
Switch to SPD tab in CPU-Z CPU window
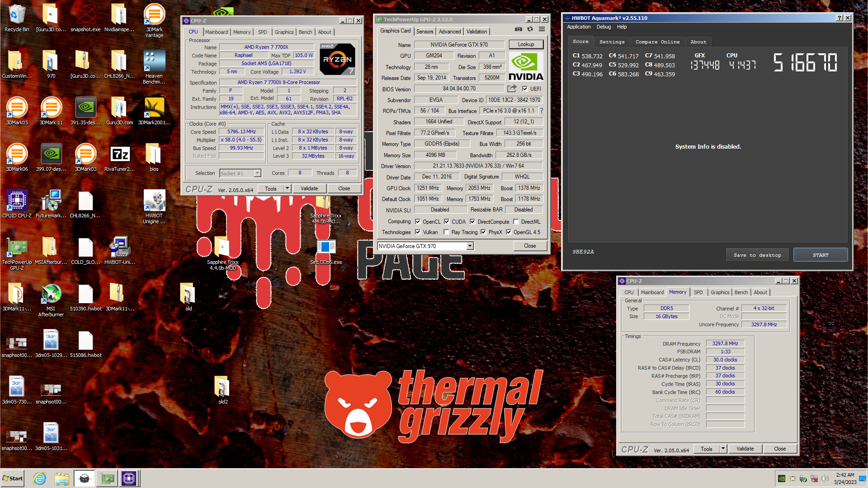coord(262,32)
